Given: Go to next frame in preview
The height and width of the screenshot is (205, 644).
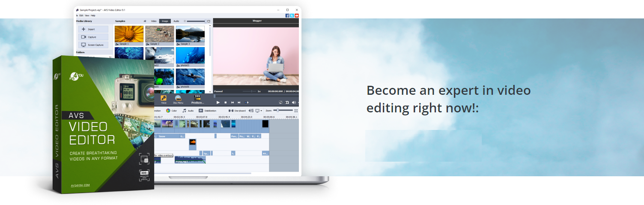Looking at the screenshot, I should coord(239,102).
